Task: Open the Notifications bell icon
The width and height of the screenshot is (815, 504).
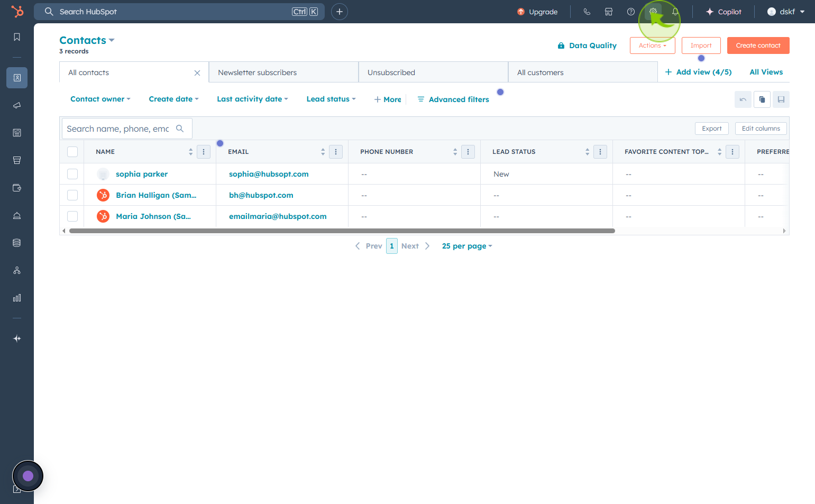Action: tap(675, 12)
